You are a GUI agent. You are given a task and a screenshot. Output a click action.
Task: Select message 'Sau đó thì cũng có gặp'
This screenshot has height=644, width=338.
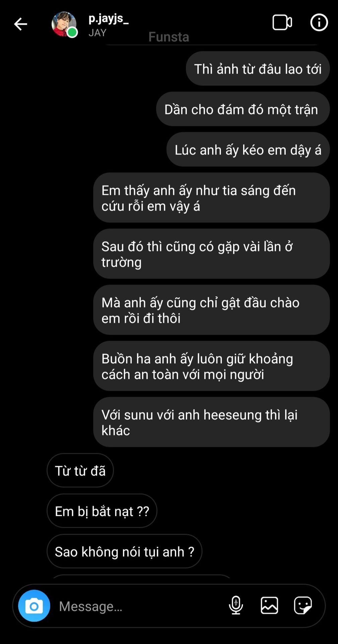click(211, 254)
